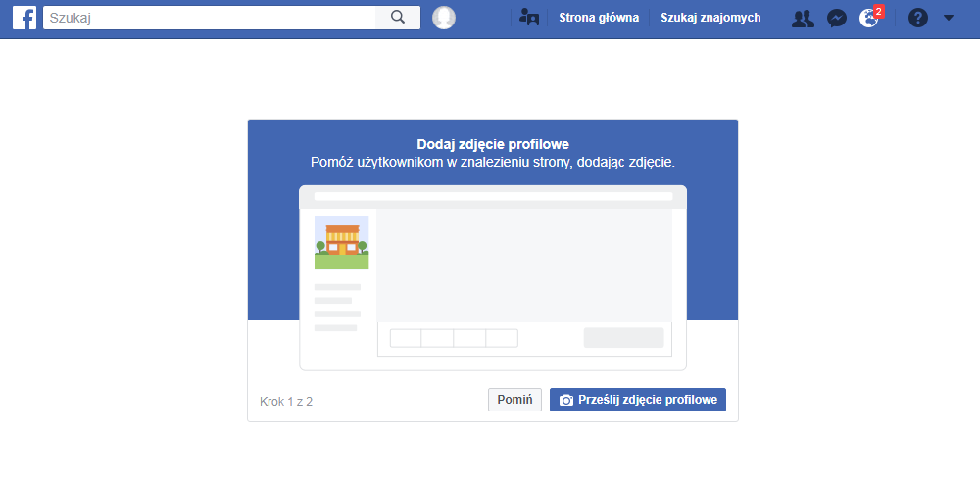Screen dimensions: 980x483
Task: Open notifications globe icon
Action: pos(868,18)
